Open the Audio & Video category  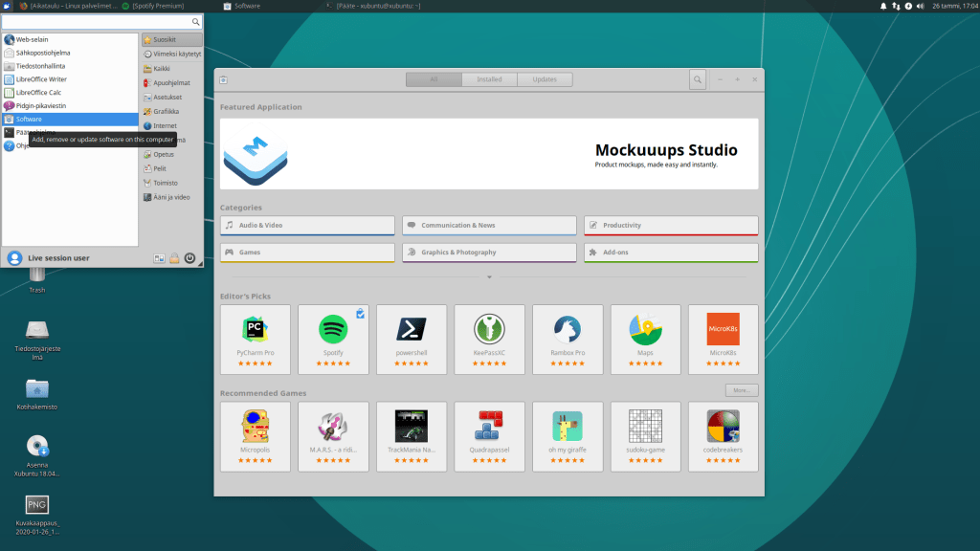(307, 226)
